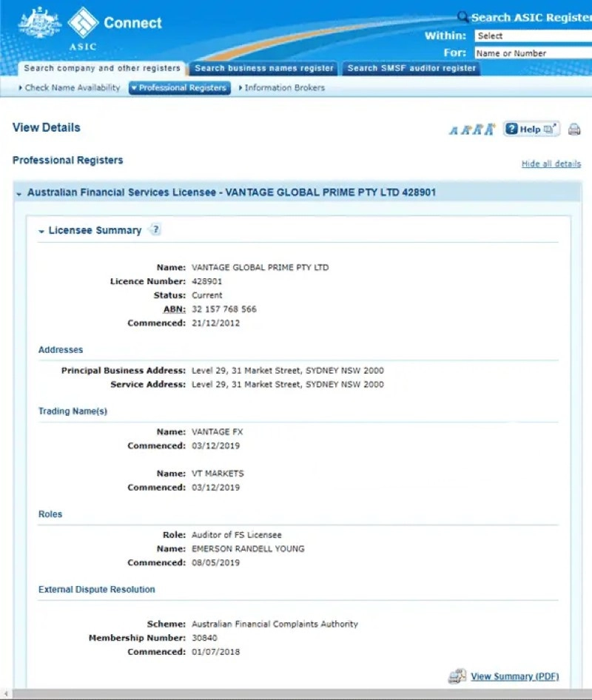
Task: Click the trading name VT MARKETS
Action: (218, 474)
